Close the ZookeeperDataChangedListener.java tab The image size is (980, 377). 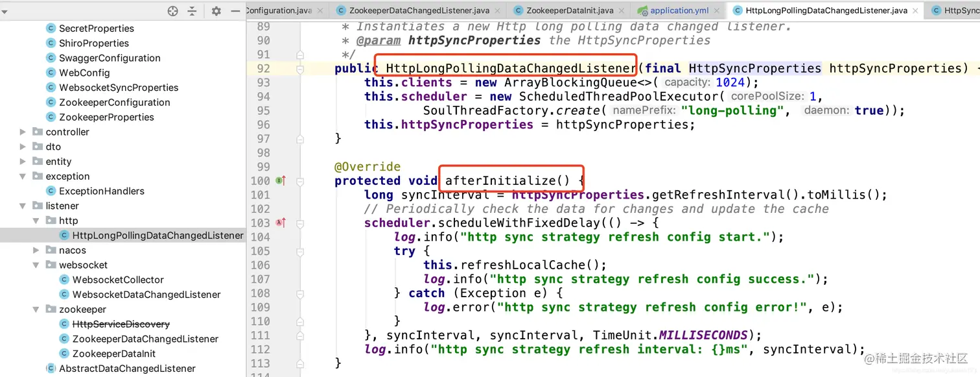pyautogui.click(x=499, y=10)
